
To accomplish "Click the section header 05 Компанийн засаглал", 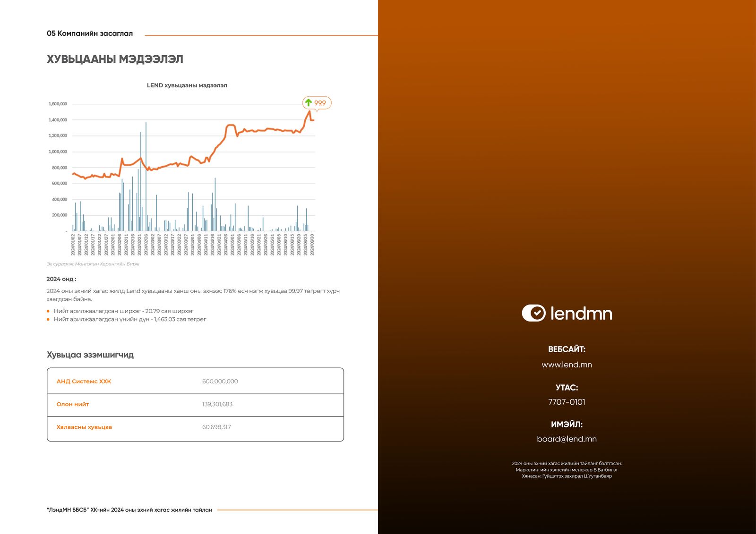I will click(x=90, y=34).
